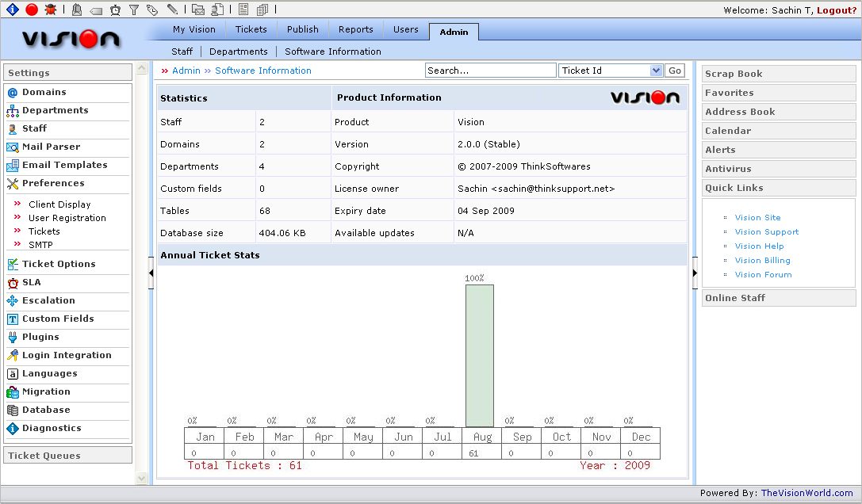Collapse the right sidebar panel arrow

click(695, 273)
